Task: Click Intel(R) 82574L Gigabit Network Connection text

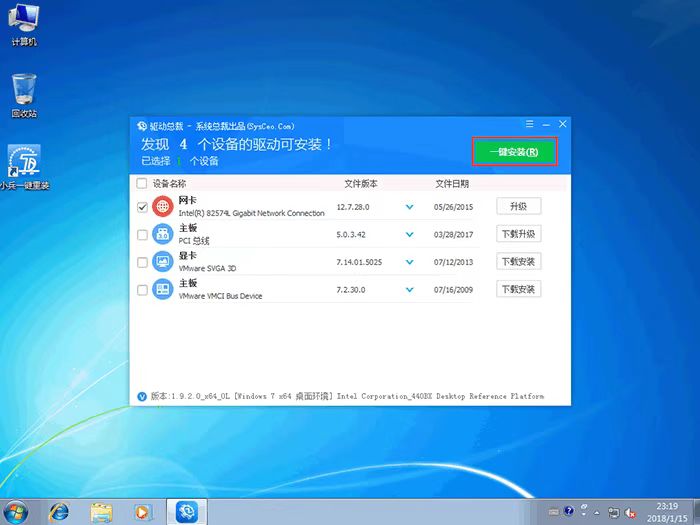Action: (x=251, y=213)
